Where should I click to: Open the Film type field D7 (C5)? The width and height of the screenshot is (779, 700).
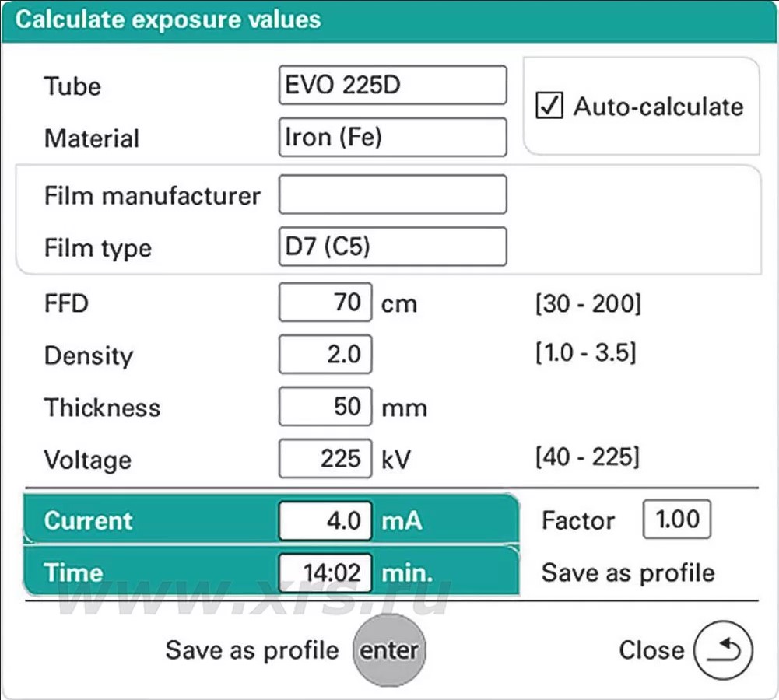click(x=392, y=247)
